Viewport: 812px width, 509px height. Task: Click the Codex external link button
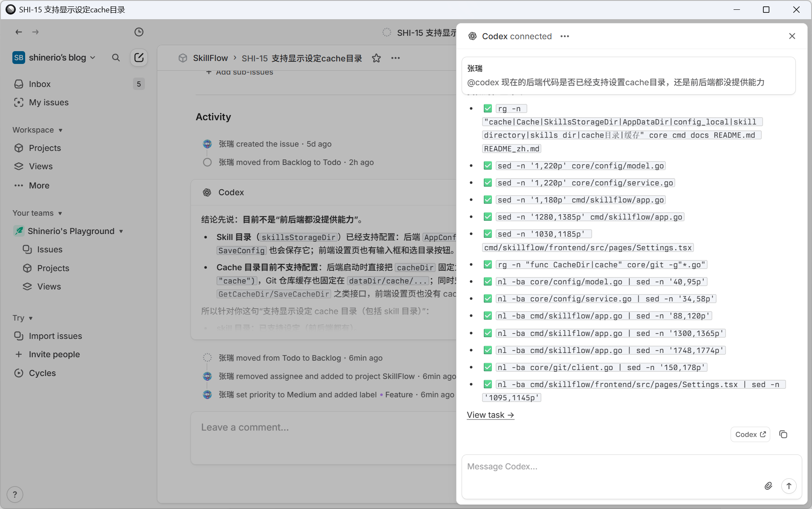click(x=750, y=434)
